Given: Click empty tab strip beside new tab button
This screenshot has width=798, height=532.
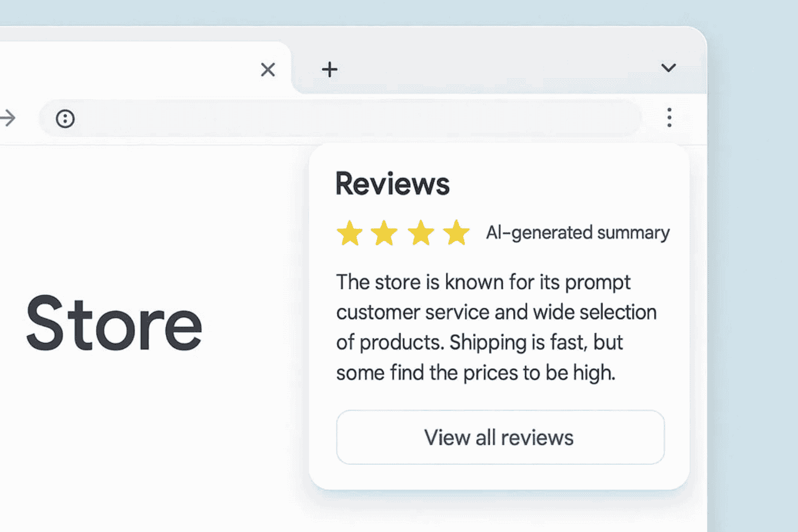Looking at the screenshot, I should [495, 68].
